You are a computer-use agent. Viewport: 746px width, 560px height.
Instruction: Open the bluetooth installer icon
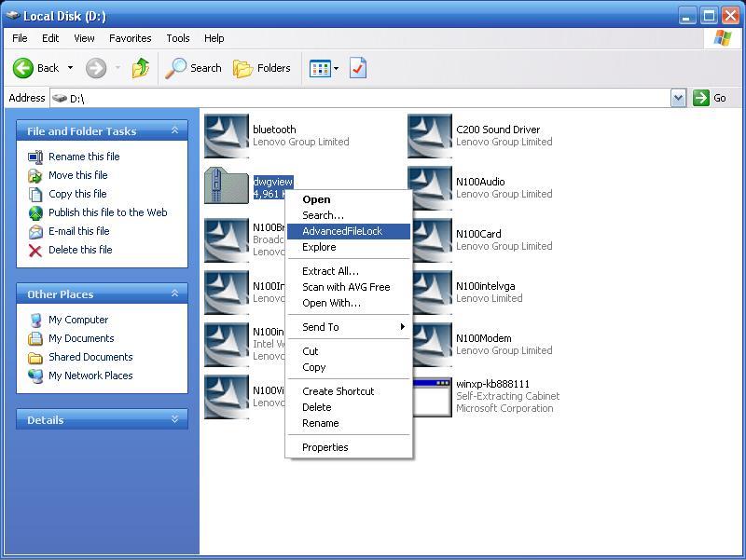pyautogui.click(x=227, y=136)
